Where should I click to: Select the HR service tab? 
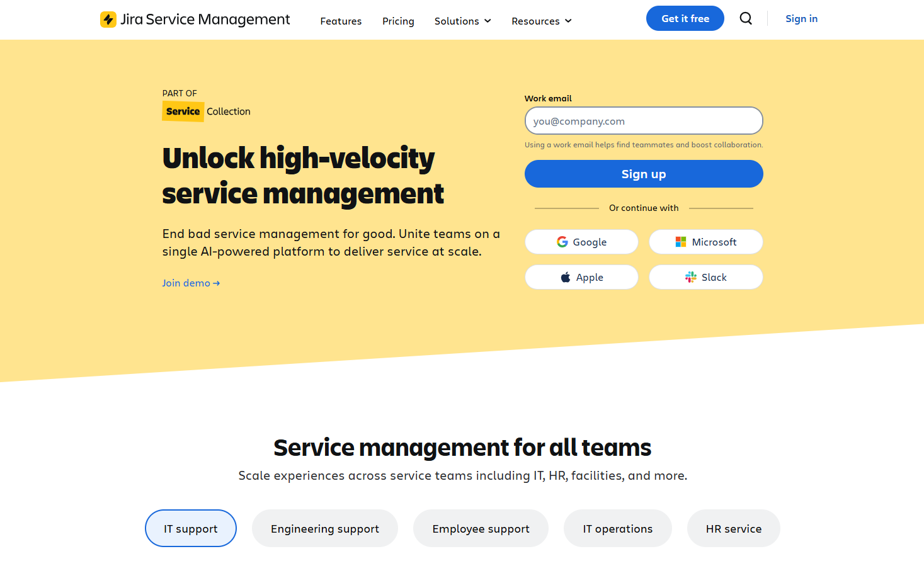coord(734,528)
